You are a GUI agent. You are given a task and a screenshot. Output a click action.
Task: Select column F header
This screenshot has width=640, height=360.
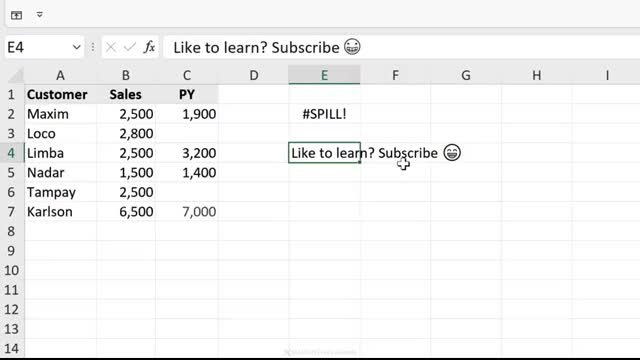click(x=395, y=76)
